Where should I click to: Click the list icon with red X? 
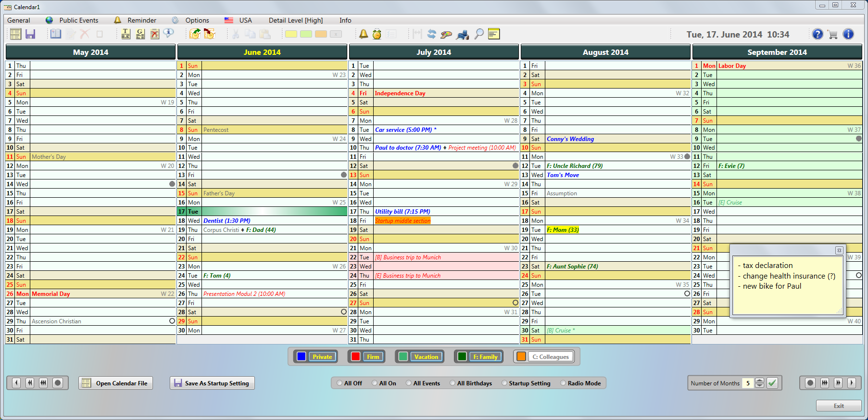[154, 34]
